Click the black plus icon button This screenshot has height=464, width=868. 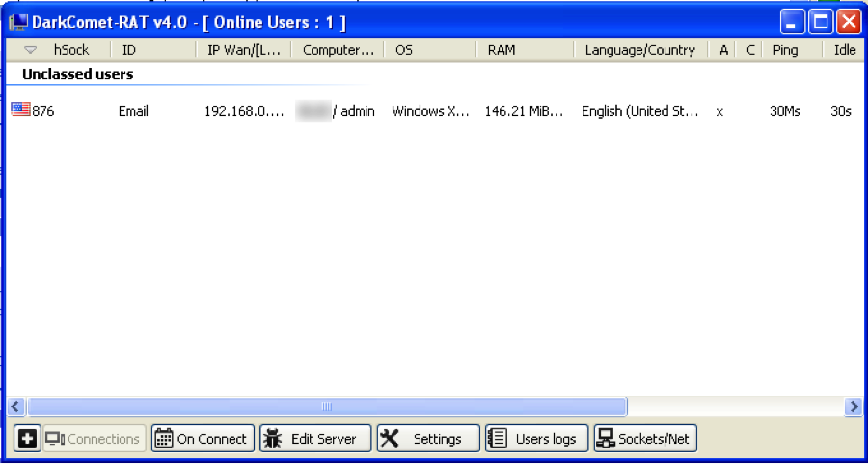(27, 439)
